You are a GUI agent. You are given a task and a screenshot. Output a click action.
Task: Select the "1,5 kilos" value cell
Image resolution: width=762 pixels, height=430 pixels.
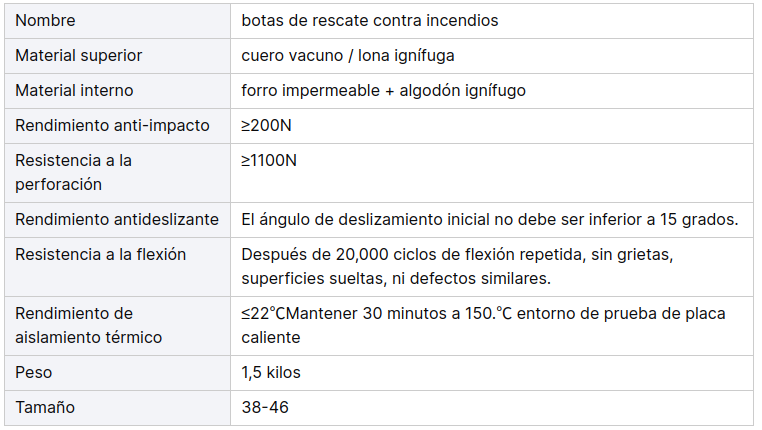point(270,372)
